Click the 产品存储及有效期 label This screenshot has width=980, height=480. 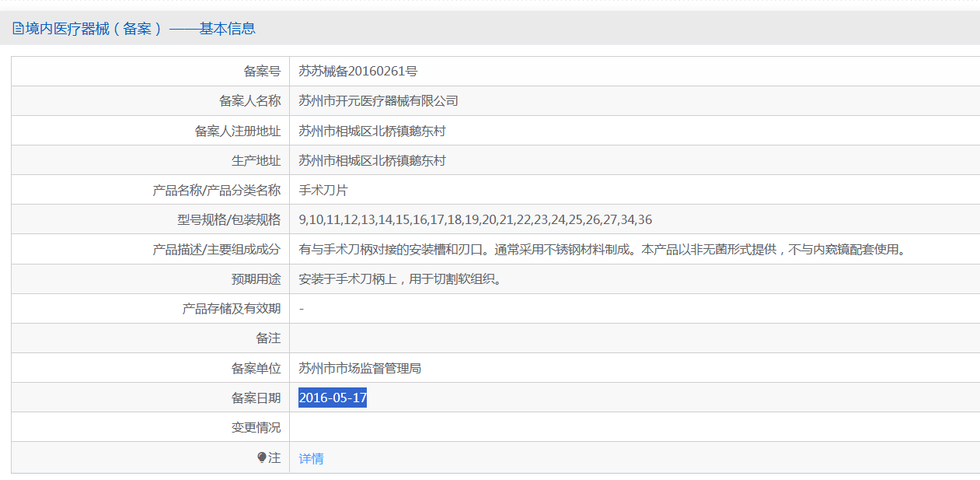[231, 308]
